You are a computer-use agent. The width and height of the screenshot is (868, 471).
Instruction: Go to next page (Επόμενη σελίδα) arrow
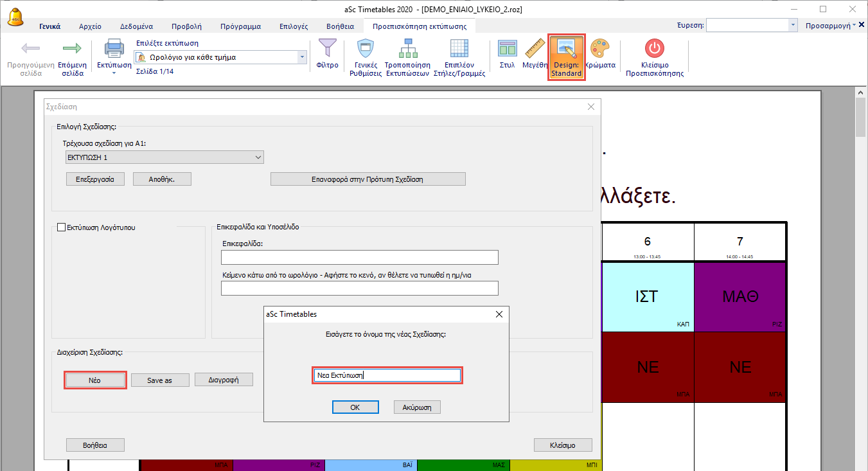pyautogui.click(x=72, y=49)
